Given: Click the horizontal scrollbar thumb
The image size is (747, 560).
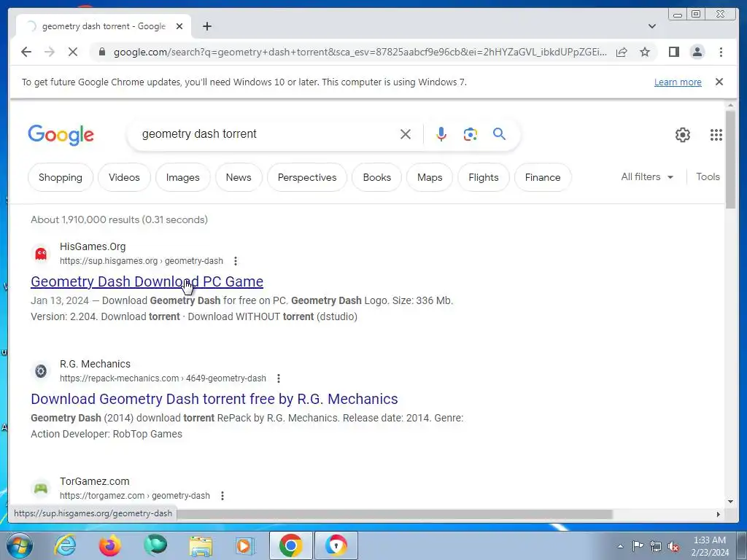Looking at the screenshot, I should (395, 514).
